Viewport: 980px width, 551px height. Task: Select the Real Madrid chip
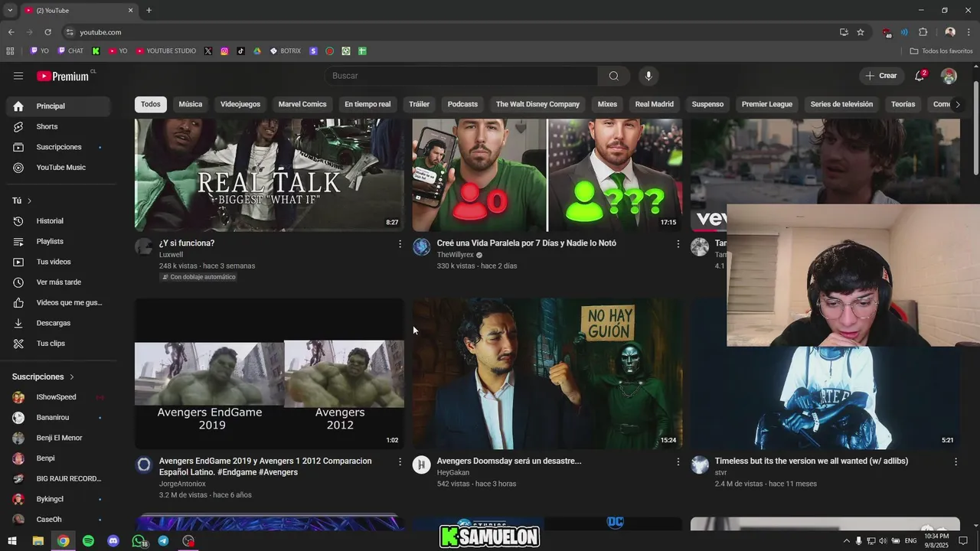pyautogui.click(x=655, y=104)
